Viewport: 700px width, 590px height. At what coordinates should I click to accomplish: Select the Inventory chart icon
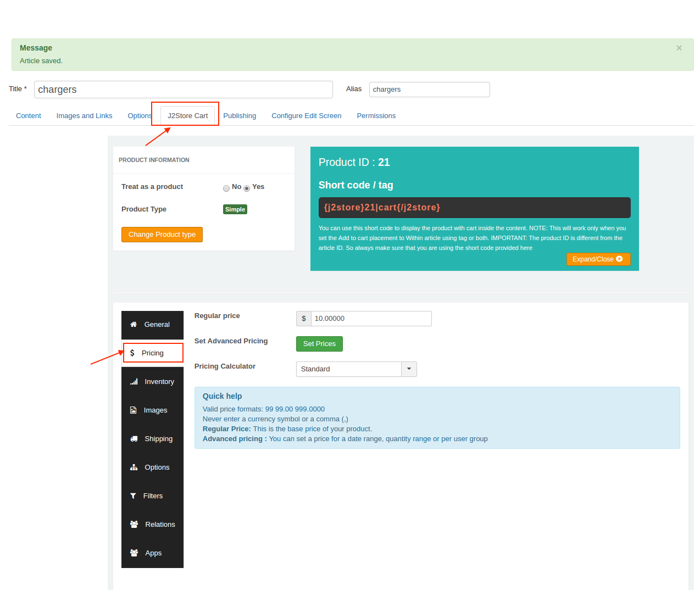coord(134,381)
